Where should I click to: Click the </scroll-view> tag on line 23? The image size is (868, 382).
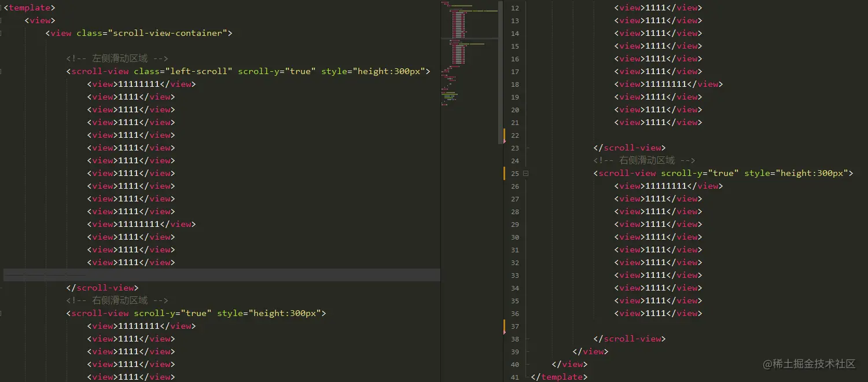(630, 148)
